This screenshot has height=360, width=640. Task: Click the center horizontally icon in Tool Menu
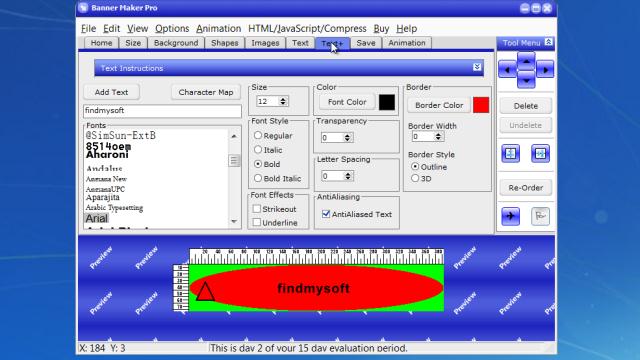click(x=540, y=153)
